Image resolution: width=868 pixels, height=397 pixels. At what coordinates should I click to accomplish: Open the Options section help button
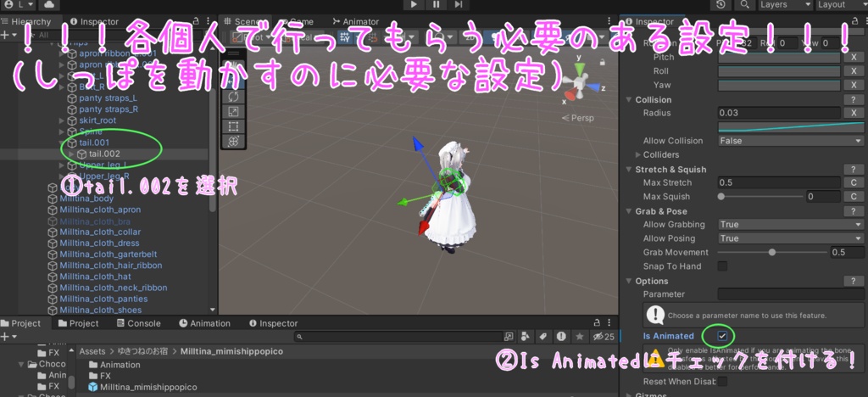pos(853,282)
